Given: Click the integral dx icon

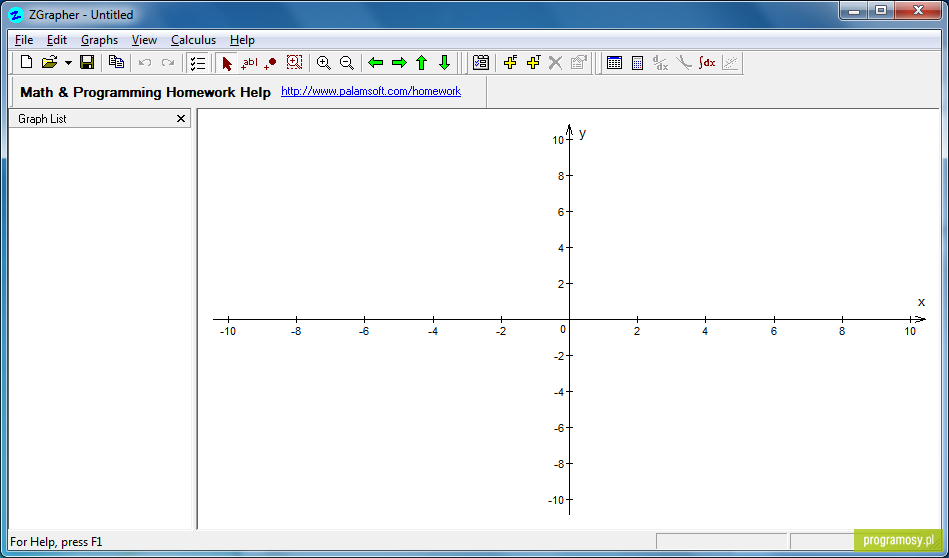Looking at the screenshot, I should (x=707, y=62).
